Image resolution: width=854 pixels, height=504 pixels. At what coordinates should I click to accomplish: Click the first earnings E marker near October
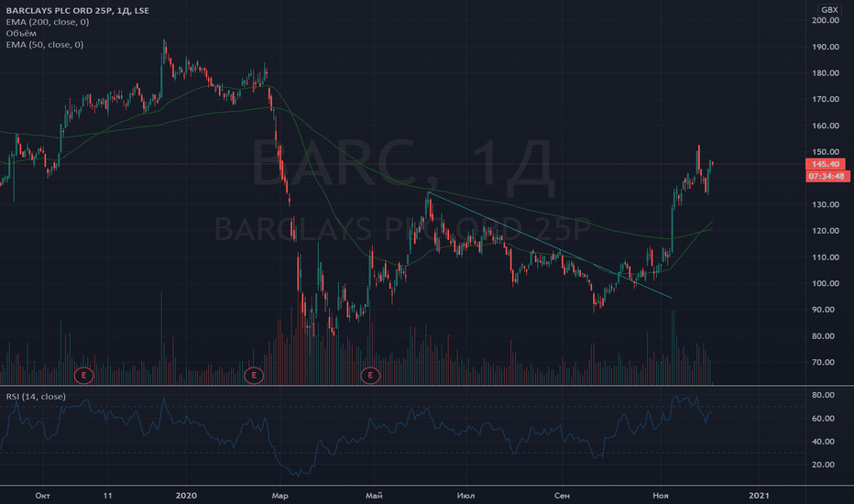pos(84,375)
